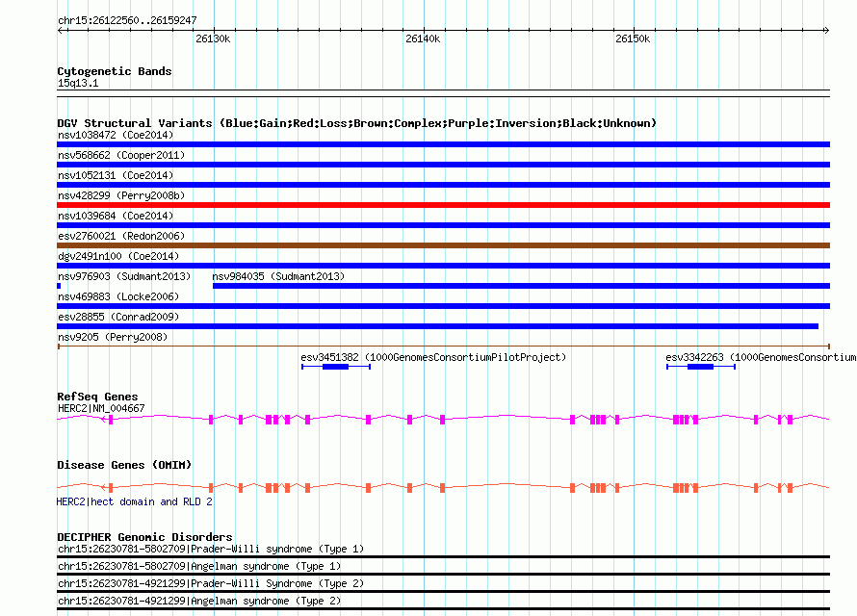Image resolution: width=857 pixels, height=616 pixels.
Task: Click the magenta HERC2 RefSeq gene track
Action: coord(443,420)
